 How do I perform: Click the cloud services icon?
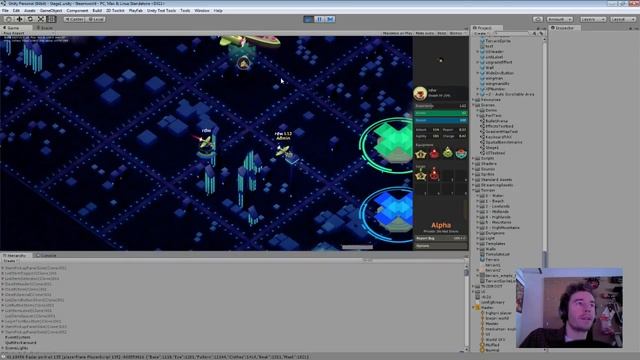click(538, 19)
